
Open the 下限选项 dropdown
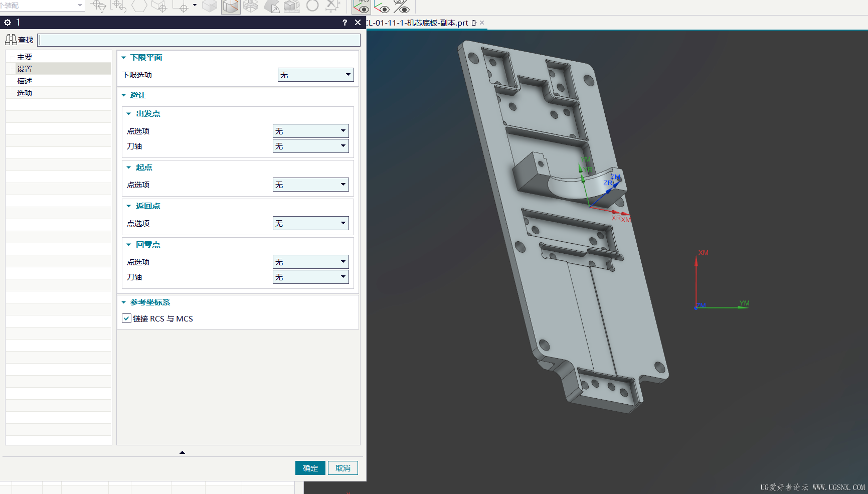tap(316, 75)
